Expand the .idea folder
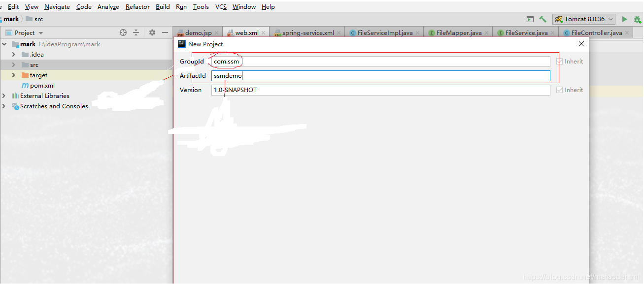 pos(14,55)
